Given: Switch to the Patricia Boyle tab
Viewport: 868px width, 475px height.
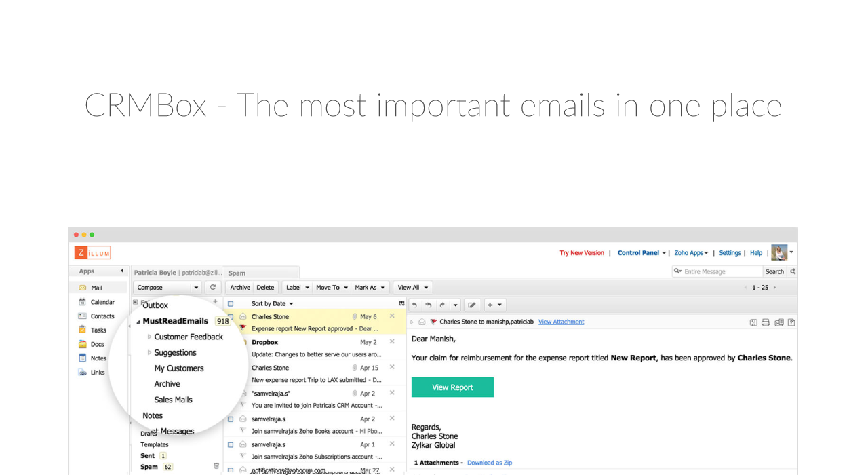Looking at the screenshot, I should 178,272.
